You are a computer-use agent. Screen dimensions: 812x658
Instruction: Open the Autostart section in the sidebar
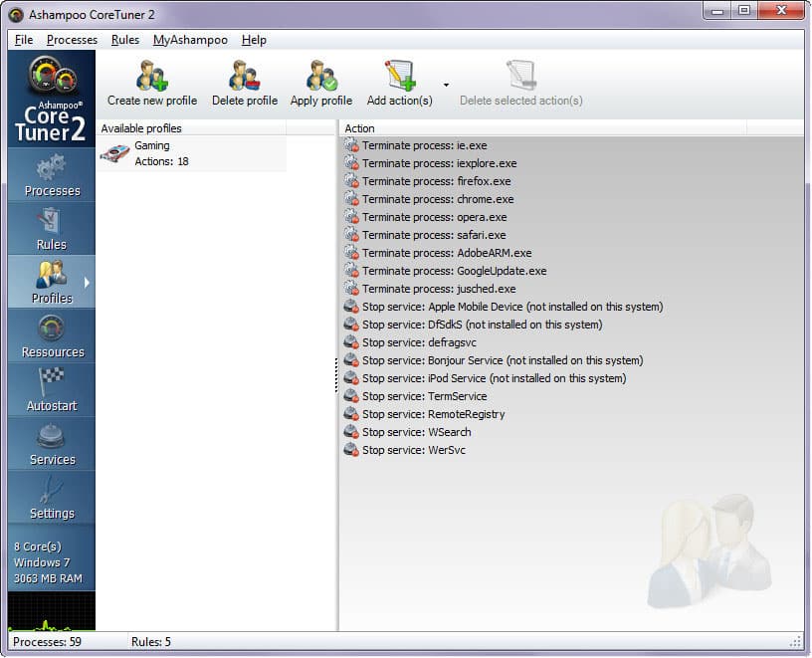point(52,389)
